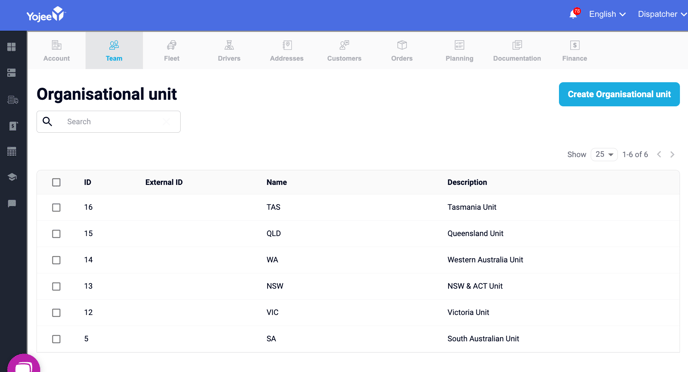Click the truck building icon in sidebar

[13, 100]
